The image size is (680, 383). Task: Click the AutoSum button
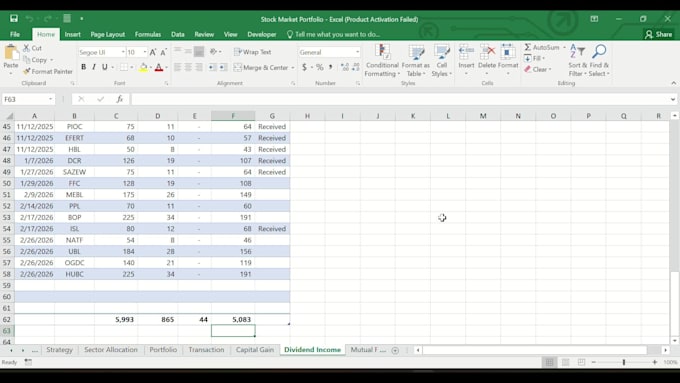point(541,47)
